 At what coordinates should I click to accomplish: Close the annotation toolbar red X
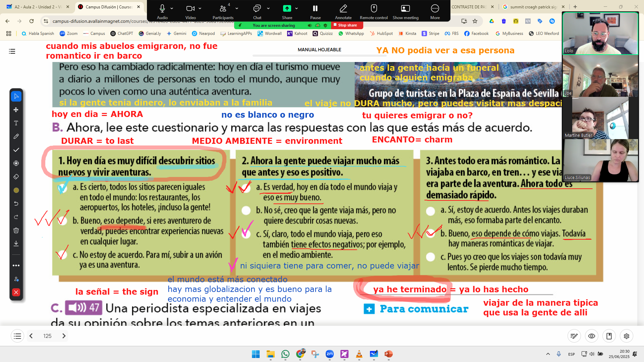coord(16,292)
